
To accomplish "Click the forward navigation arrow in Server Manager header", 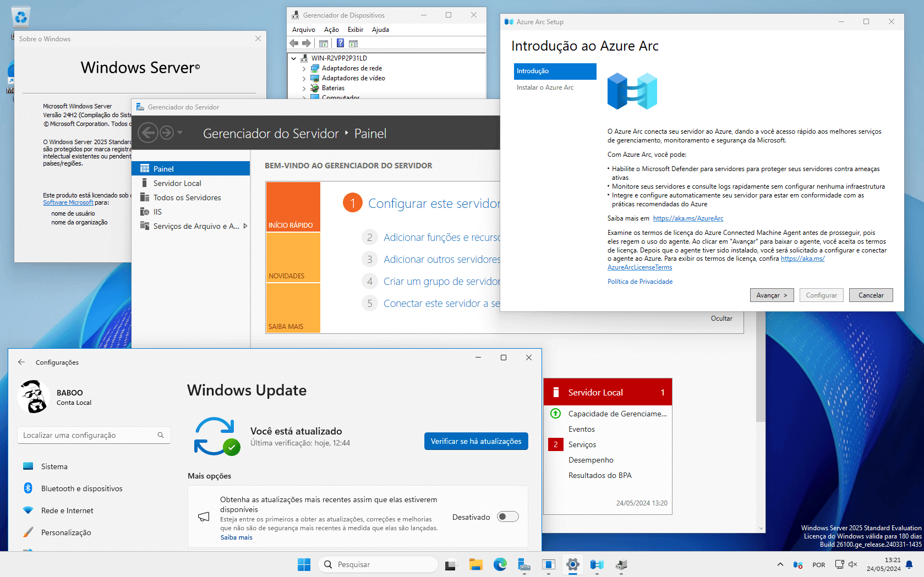I will [x=167, y=133].
